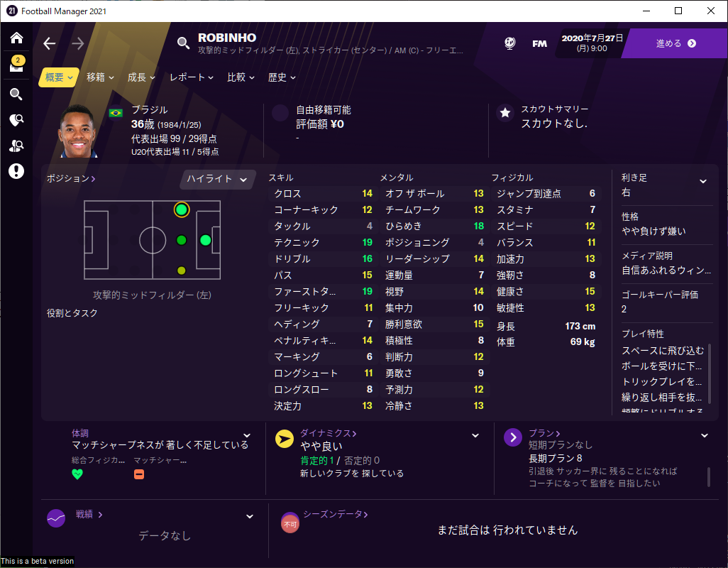This screenshot has height=568, width=728.
Task: Open the sidebar search magnifier icon
Action: [16, 94]
